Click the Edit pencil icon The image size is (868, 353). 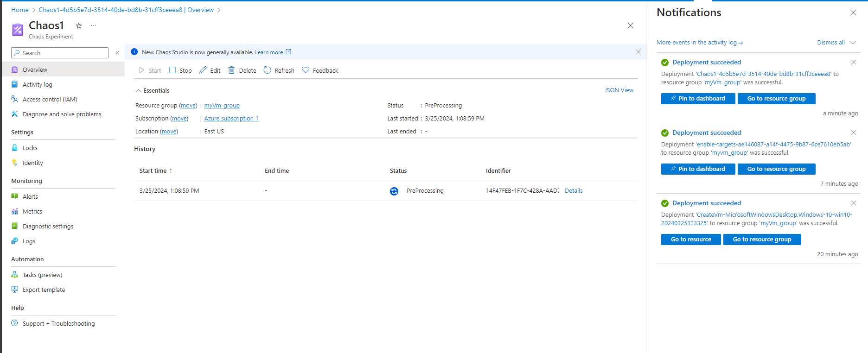coord(203,70)
